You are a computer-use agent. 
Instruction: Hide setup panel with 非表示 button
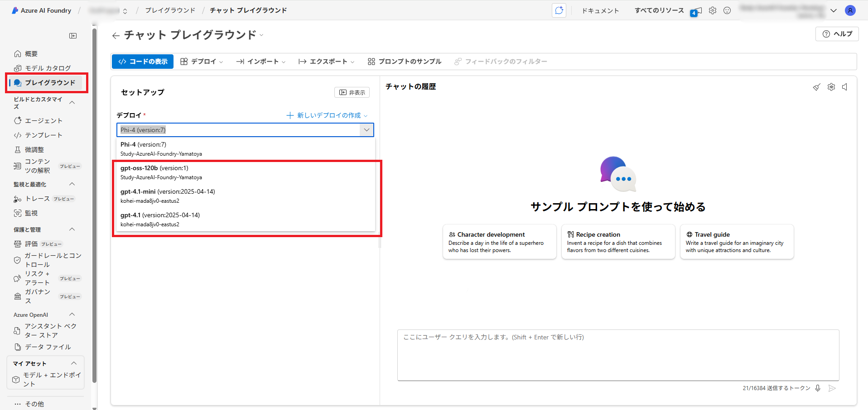pos(352,92)
